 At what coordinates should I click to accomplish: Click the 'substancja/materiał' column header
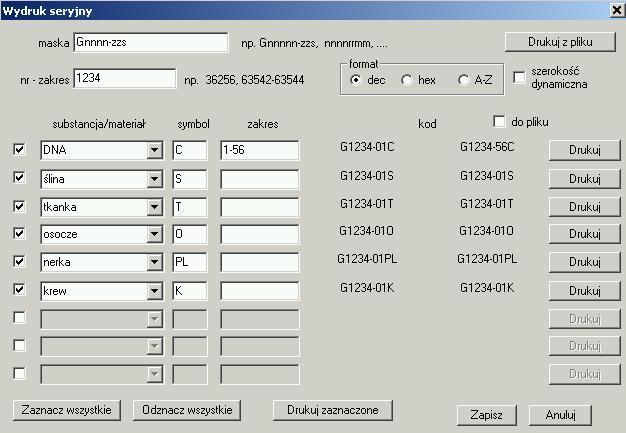(99, 124)
